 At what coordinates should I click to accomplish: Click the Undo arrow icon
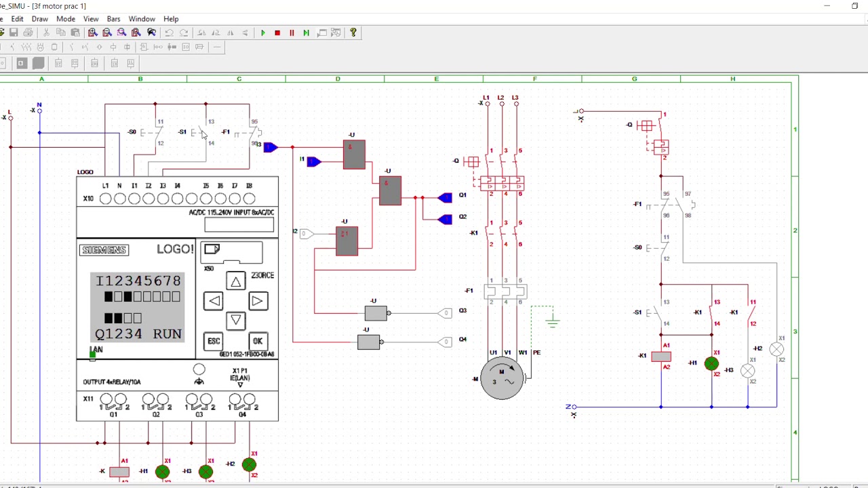[169, 33]
